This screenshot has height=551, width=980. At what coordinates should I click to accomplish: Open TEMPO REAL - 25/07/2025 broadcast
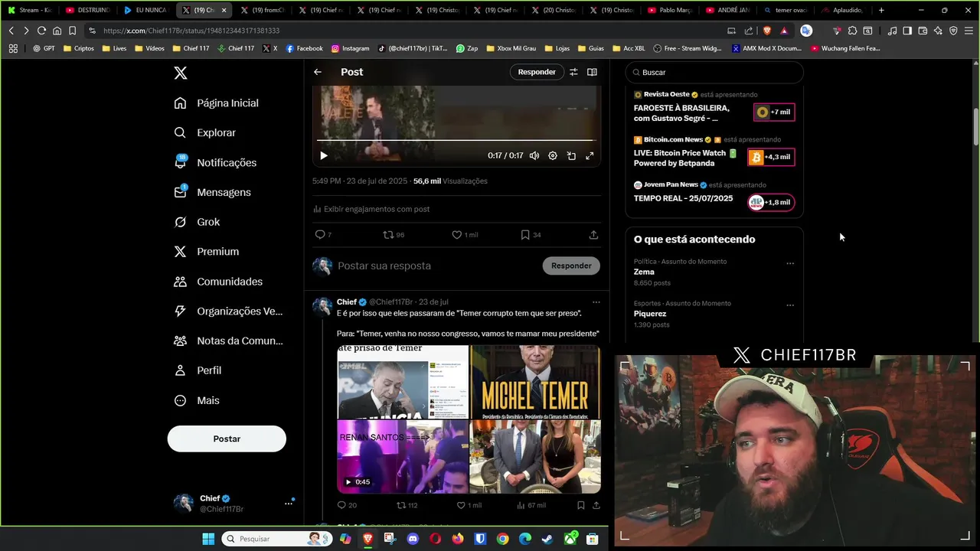(714, 197)
